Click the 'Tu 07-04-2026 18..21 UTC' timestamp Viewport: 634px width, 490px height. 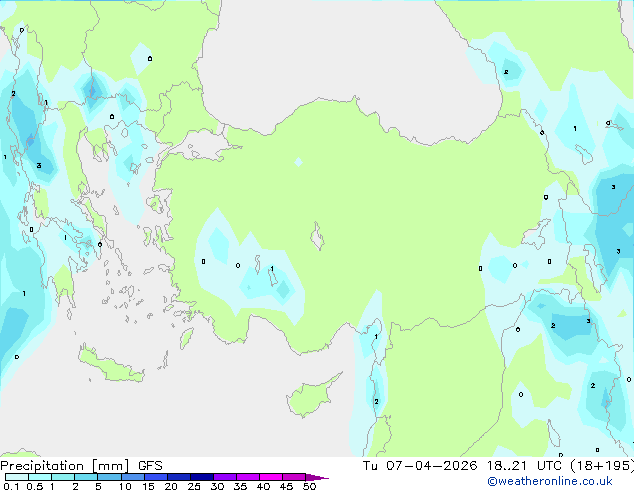462,466
